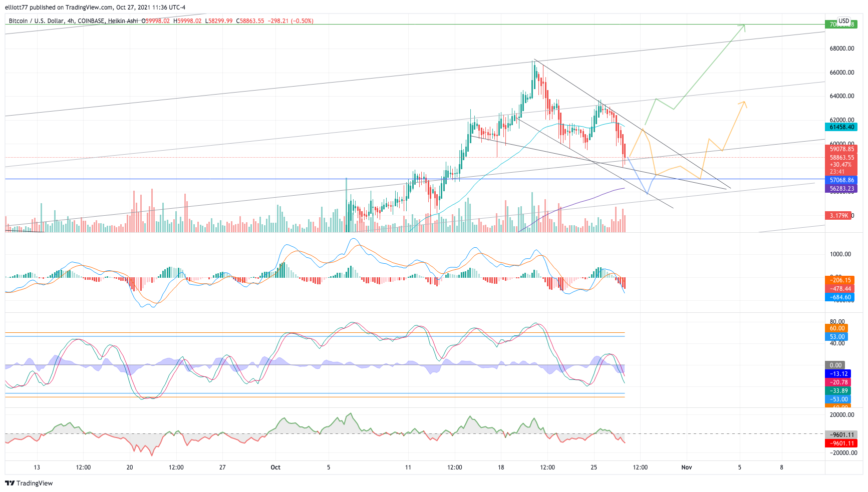The width and height of the screenshot is (868, 492).
Task: Select the open value O59998.02
Action: pos(155,21)
